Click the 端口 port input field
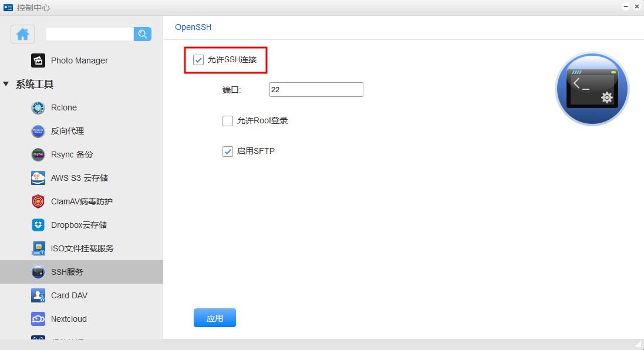 [316, 90]
